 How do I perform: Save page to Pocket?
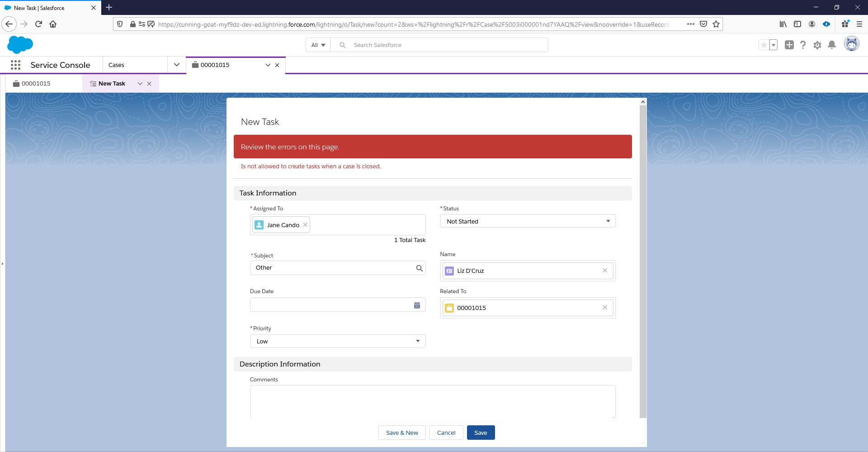coord(703,24)
